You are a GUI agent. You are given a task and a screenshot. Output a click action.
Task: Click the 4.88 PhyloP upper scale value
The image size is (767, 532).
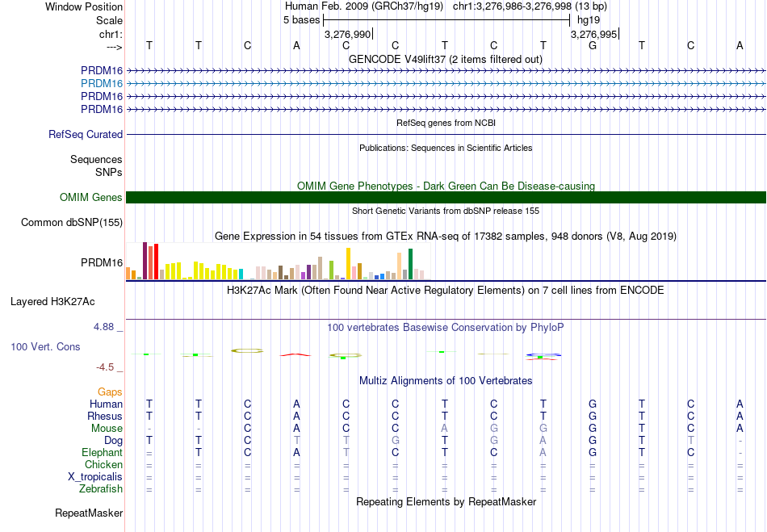pos(104,327)
